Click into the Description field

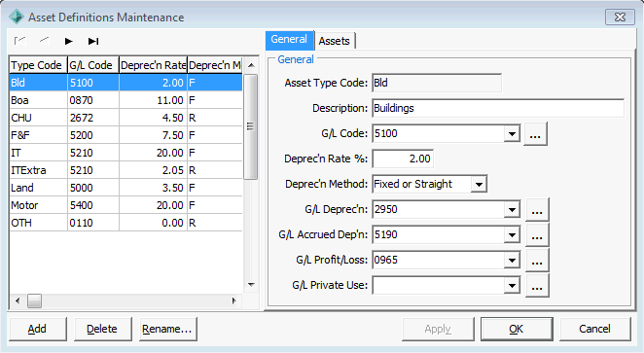pyautogui.click(x=498, y=108)
